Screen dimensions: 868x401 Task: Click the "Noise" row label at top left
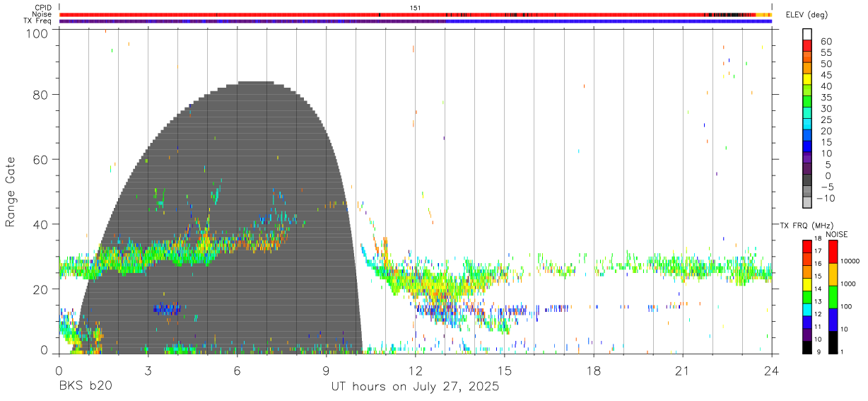click(42, 14)
